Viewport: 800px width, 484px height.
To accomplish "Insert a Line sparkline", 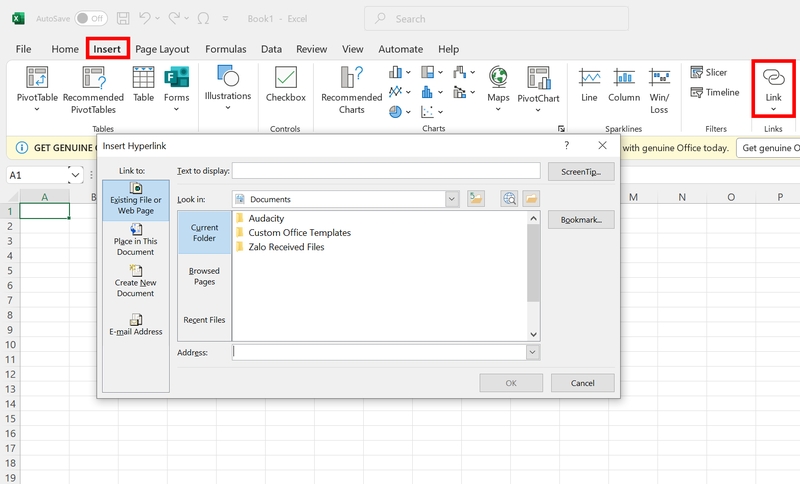I will tap(589, 84).
